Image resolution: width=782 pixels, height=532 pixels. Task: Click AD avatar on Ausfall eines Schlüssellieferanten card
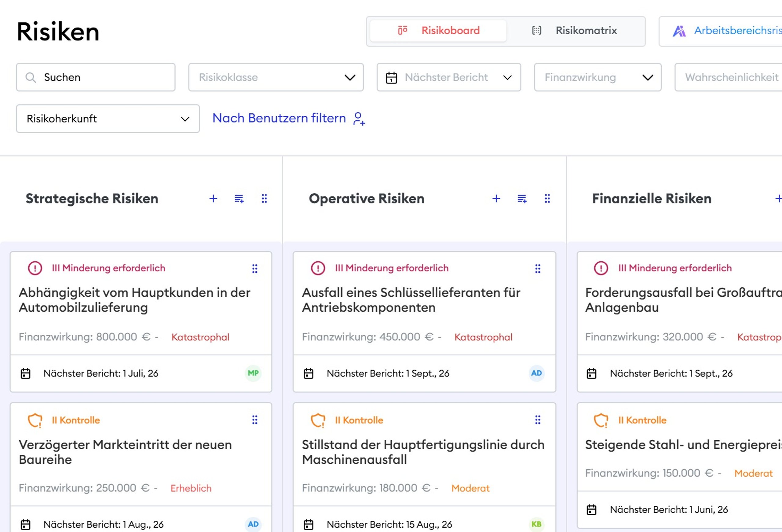pos(536,373)
